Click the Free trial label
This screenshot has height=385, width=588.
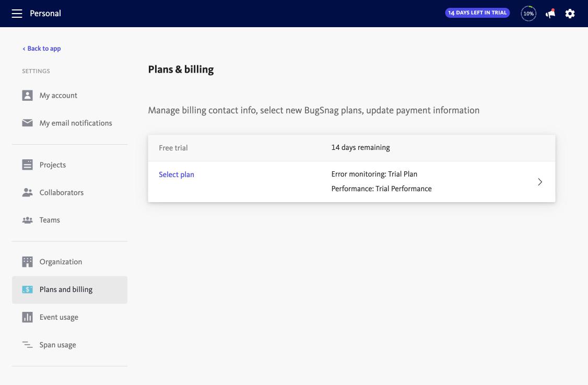pyautogui.click(x=173, y=148)
